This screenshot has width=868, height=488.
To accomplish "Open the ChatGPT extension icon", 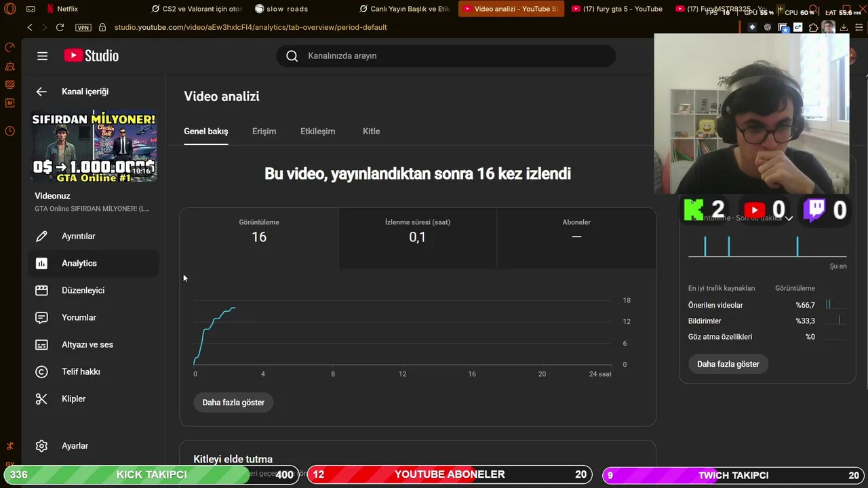I will (768, 27).
